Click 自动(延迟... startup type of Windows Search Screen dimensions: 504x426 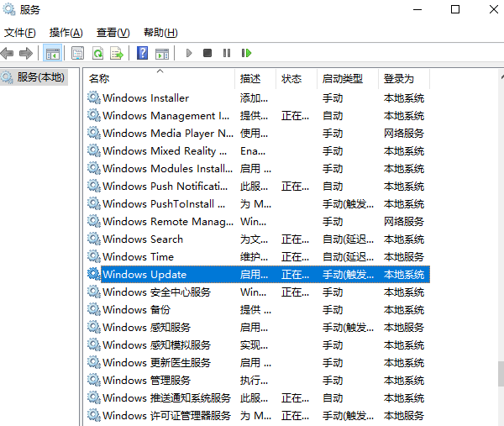pyautogui.click(x=348, y=239)
